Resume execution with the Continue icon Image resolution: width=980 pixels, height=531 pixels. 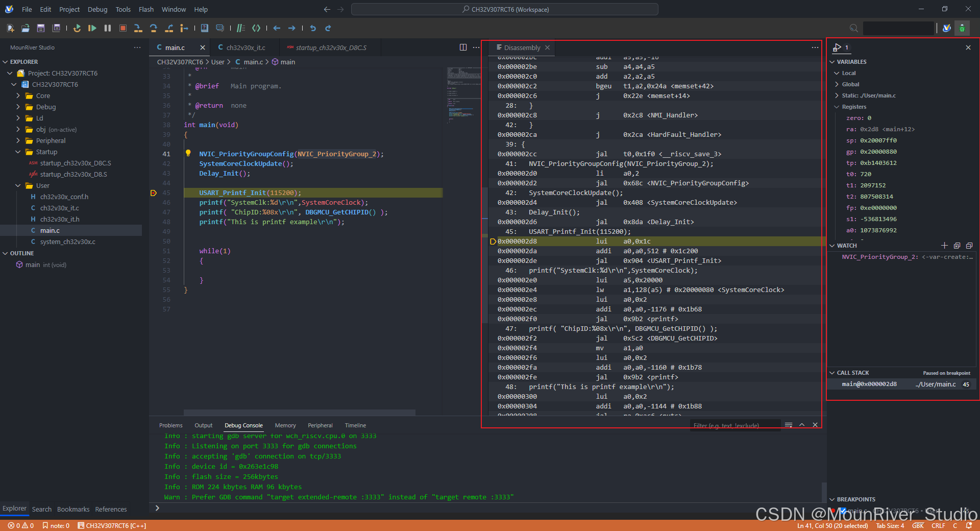92,28
